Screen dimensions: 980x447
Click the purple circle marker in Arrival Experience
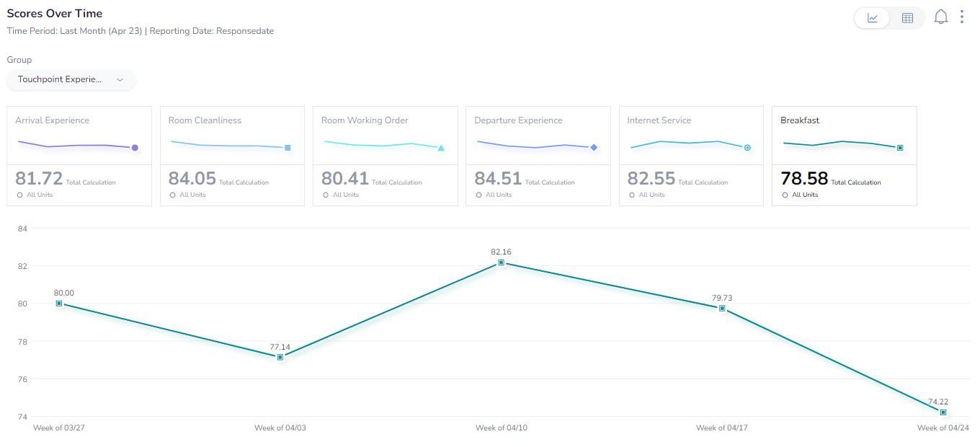tap(135, 148)
